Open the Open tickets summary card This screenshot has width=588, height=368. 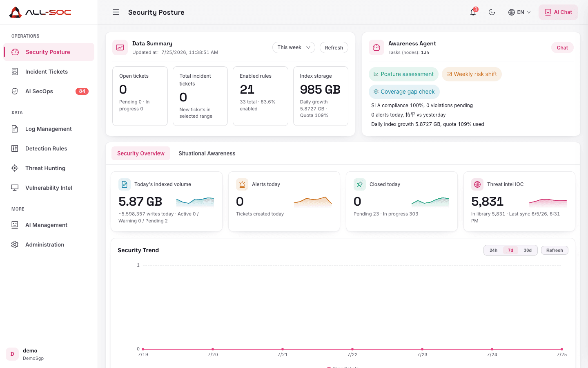(x=140, y=96)
